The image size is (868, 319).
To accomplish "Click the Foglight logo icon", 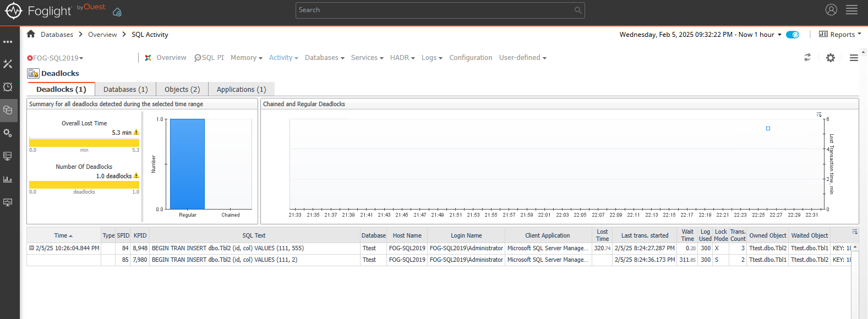I will (x=13, y=10).
